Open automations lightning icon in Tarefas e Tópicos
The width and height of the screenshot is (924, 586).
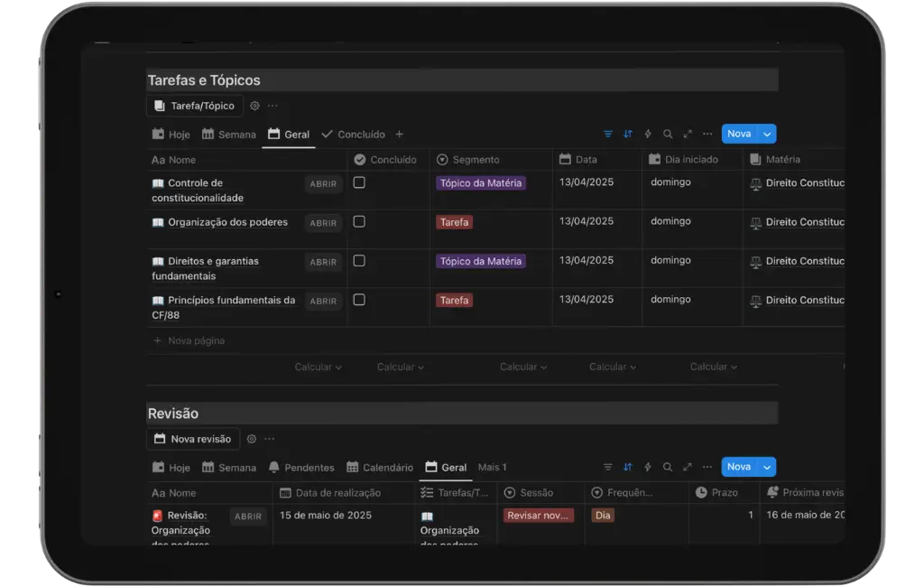(x=648, y=134)
